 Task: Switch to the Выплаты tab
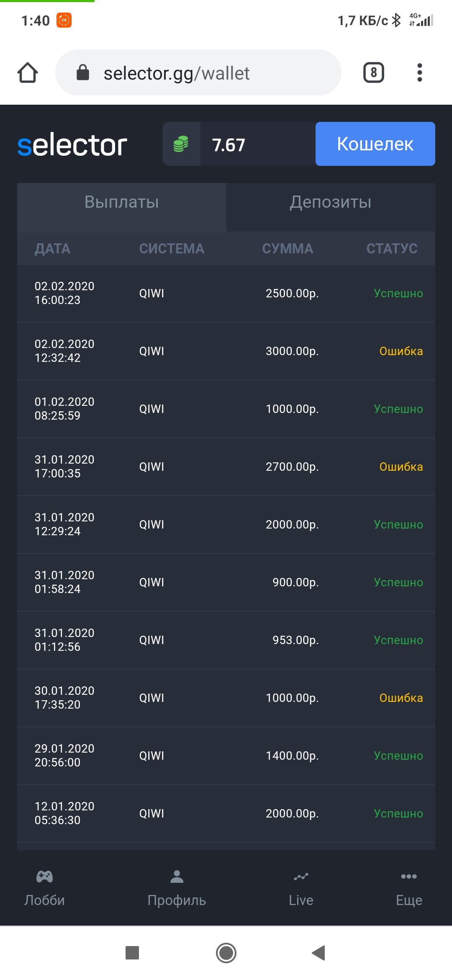point(122,202)
